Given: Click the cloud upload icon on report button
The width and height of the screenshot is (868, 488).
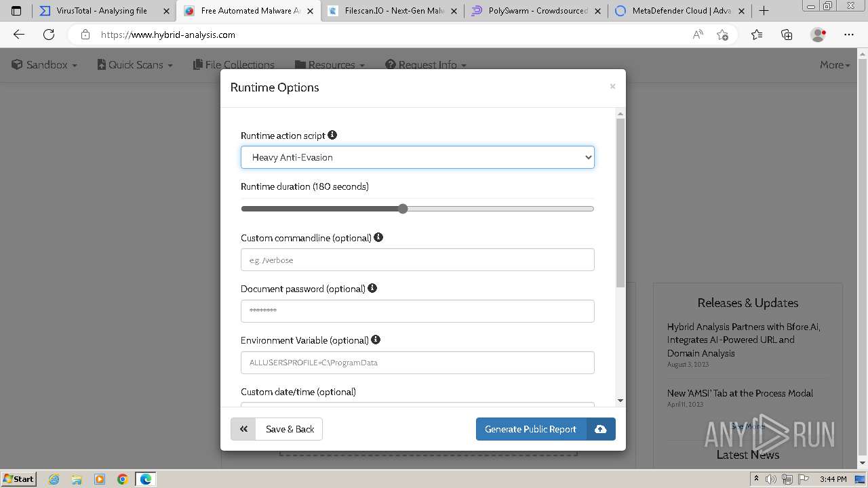Looking at the screenshot, I should tap(601, 429).
